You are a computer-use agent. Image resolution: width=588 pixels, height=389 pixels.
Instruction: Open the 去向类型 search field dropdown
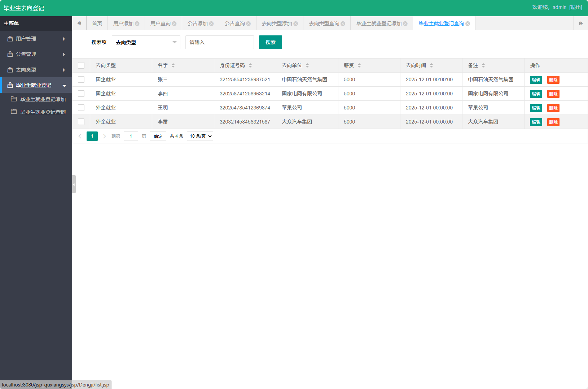(146, 42)
